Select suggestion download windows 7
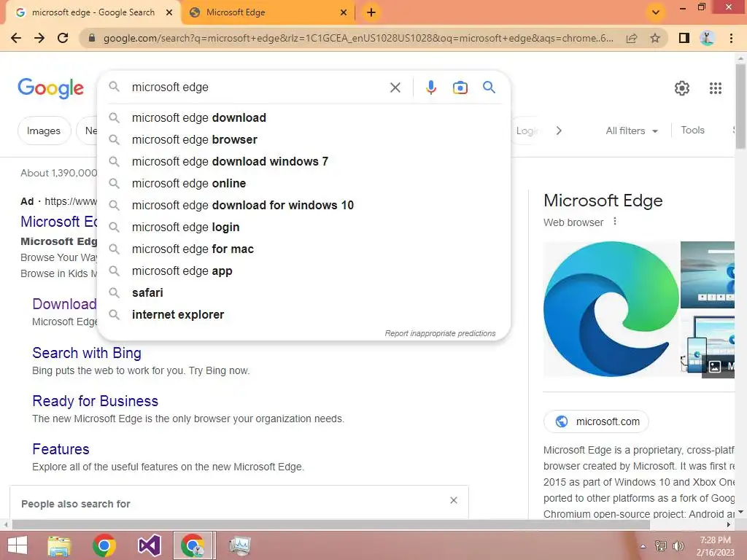Screen dimensions: 747x560 pyautogui.click(x=303, y=161)
